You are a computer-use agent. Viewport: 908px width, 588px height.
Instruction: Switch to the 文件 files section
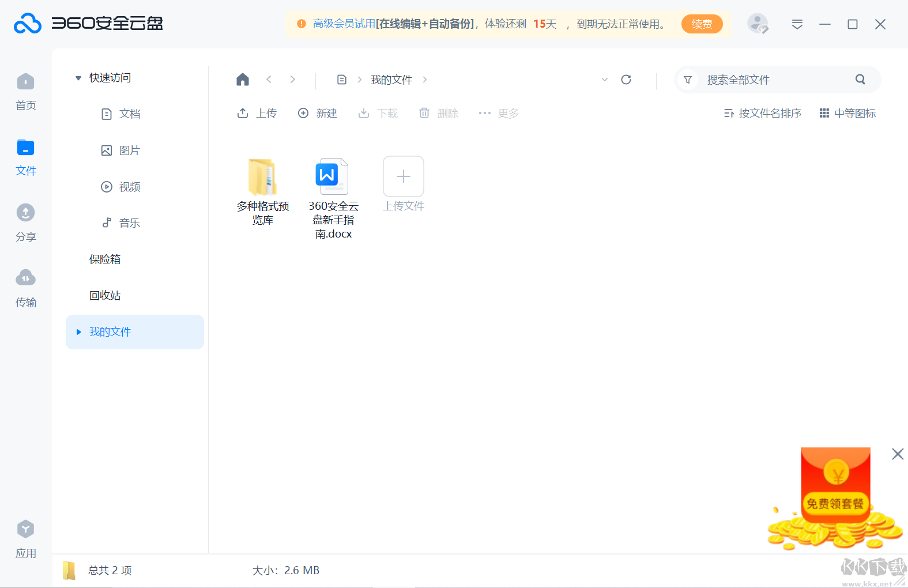[x=25, y=157]
